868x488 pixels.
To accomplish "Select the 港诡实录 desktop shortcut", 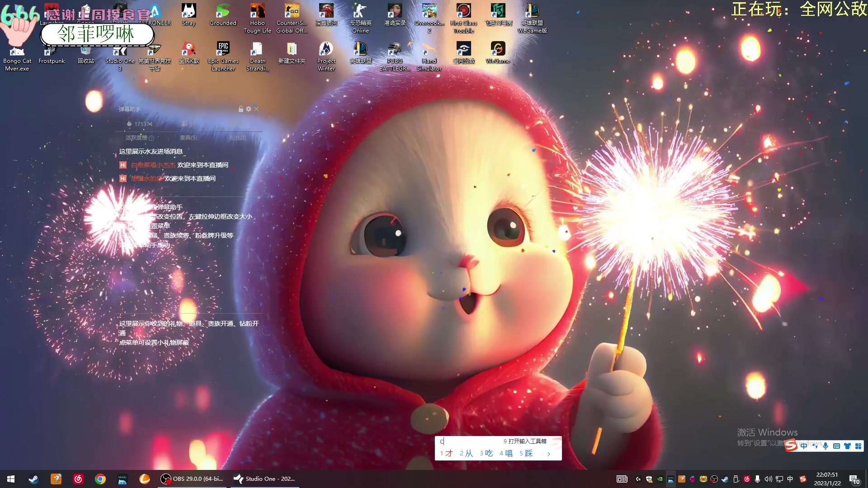I will tap(395, 15).
